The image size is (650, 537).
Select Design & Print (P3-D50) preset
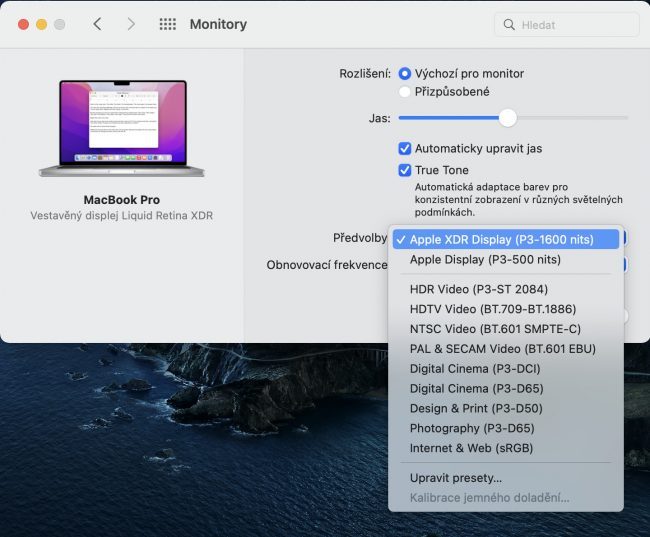point(506,408)
